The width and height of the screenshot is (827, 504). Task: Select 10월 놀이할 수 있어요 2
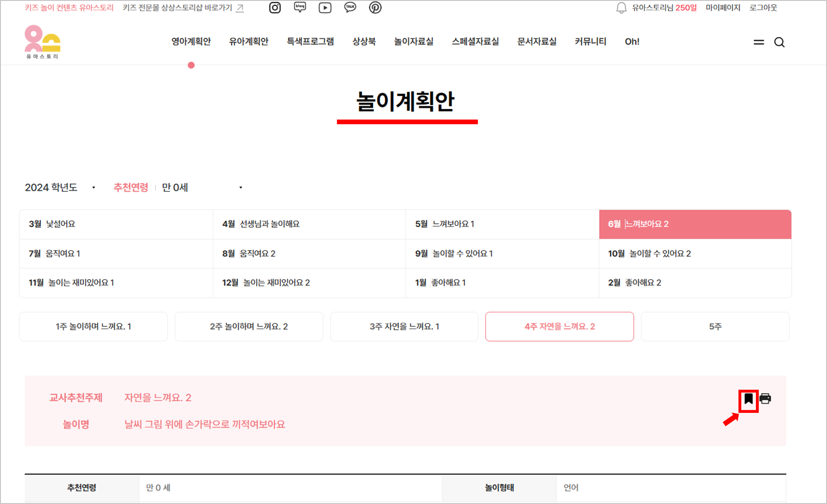695,254
